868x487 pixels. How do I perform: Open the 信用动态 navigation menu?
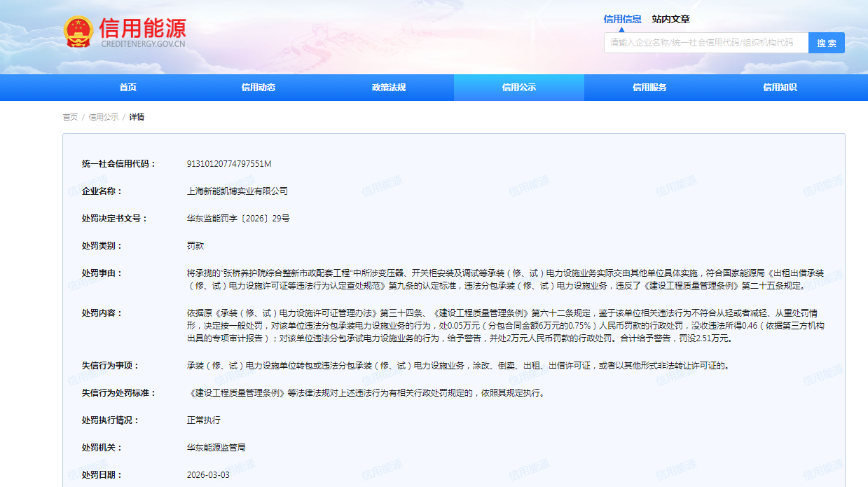[259, 88]
